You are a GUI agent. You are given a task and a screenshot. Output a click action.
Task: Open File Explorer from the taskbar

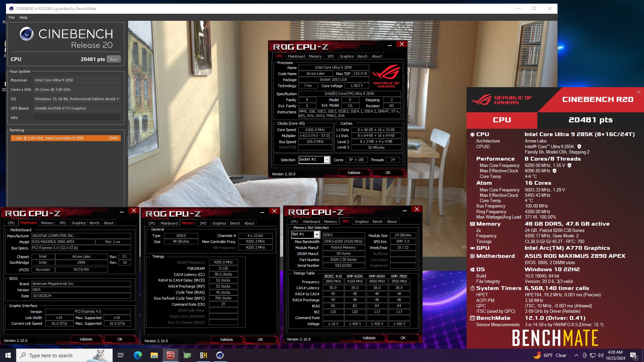coord(154,355)
